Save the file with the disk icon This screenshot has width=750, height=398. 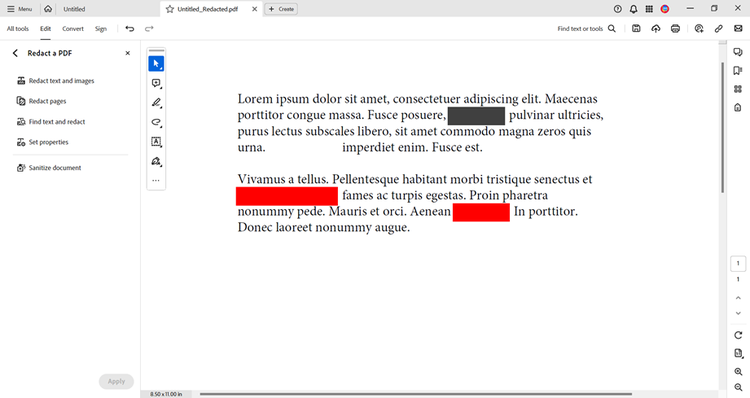pyautogui.click(x=636, y=29)
